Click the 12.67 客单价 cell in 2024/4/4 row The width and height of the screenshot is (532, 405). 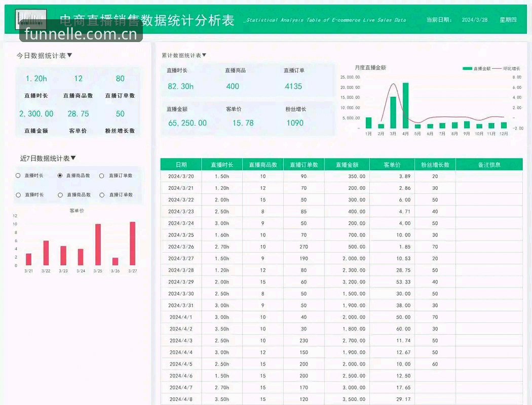[392, 352]
